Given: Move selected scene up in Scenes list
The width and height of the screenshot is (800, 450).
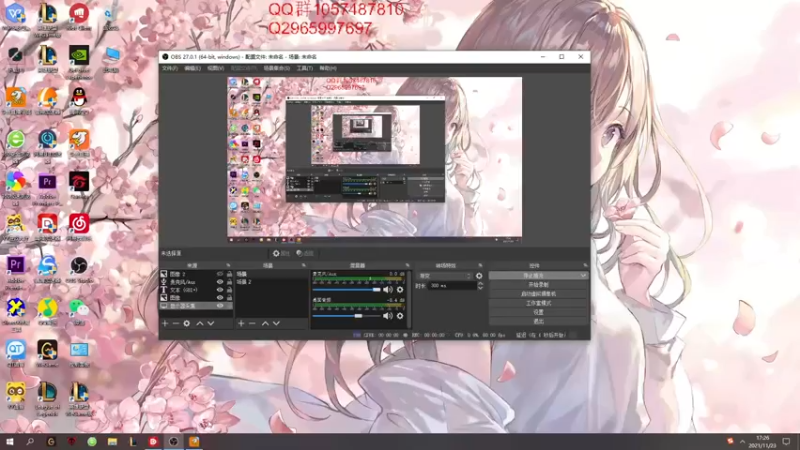Looking at the screenshot, I should (x=265, y=323).
